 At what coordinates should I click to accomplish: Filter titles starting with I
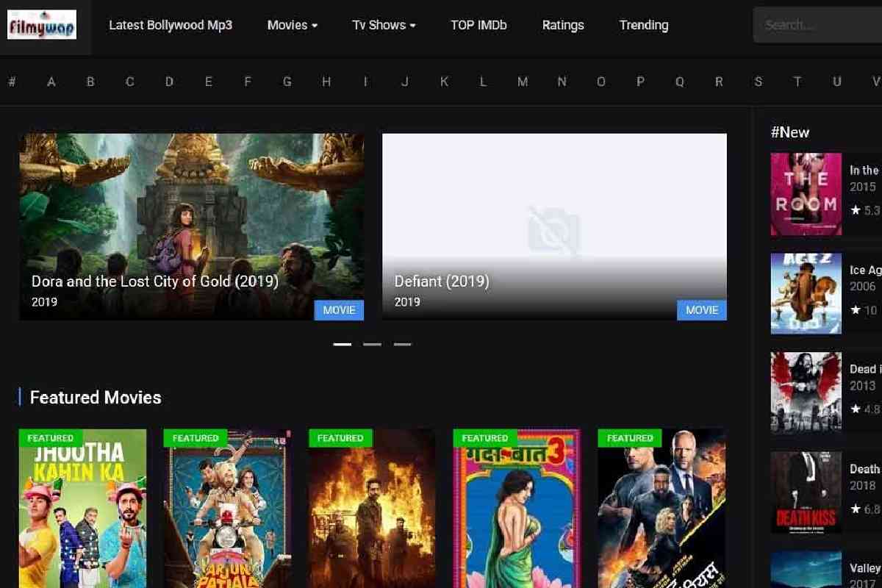click(365, 82)
